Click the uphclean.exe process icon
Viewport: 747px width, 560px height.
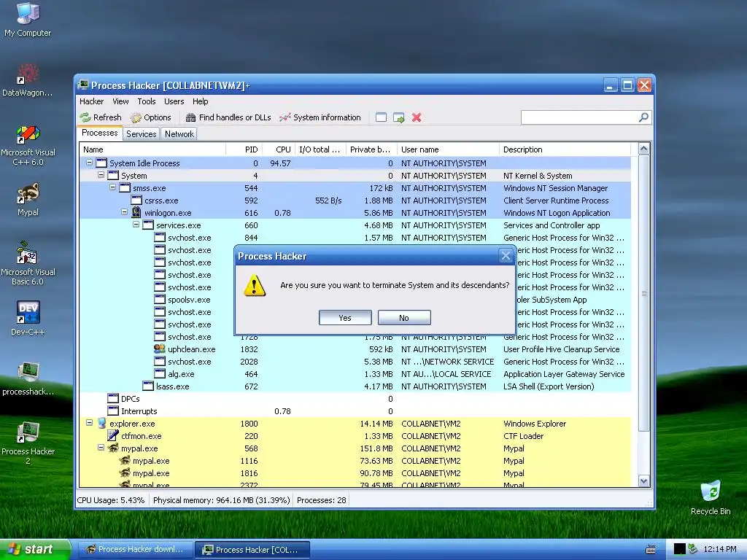(x=160, y=349)
